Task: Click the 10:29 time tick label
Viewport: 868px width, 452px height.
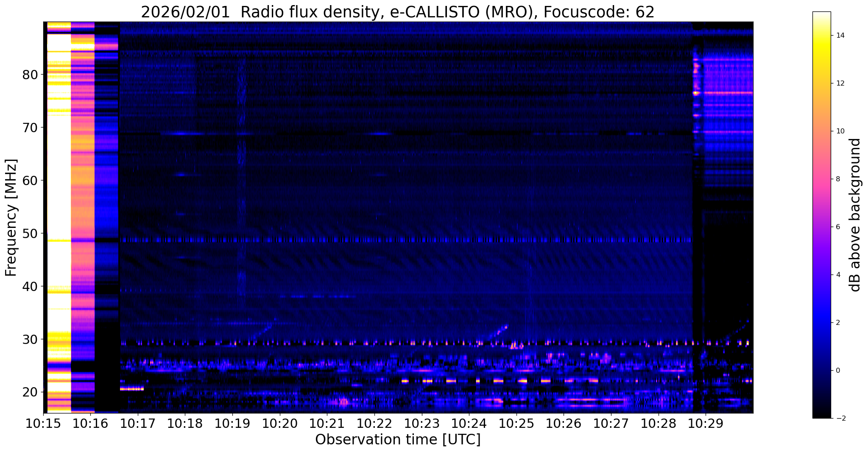Action: [706, 424]
